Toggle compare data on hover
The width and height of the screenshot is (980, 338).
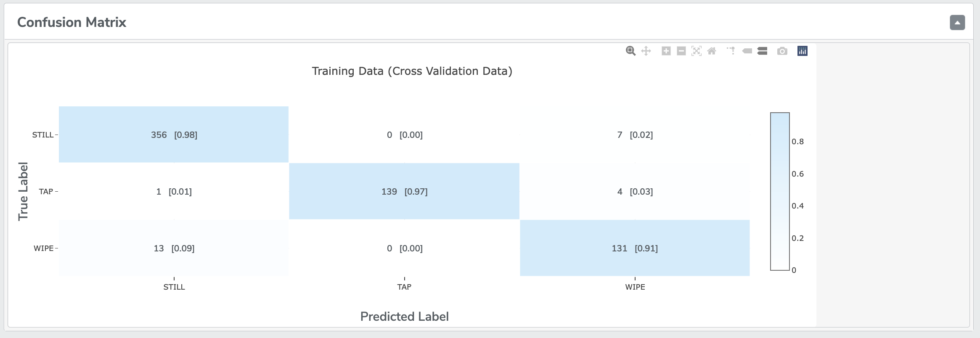coord(762,51)
